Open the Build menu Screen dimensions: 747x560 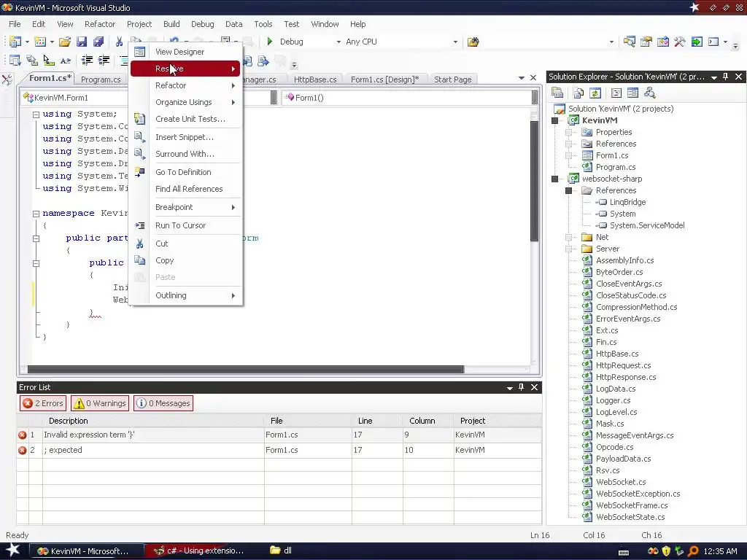[x=171, y=24]
